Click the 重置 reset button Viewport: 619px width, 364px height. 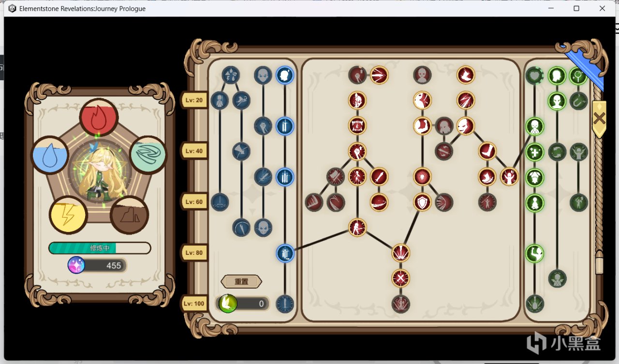(x=241, y=281)
